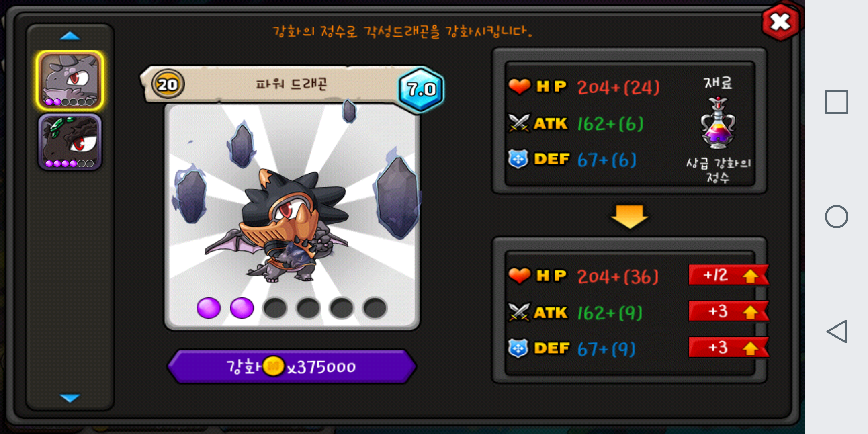Tap the Android back triangle button
Image resolution: width=868 pixels, height=434 pixels.
coord(837,332)
